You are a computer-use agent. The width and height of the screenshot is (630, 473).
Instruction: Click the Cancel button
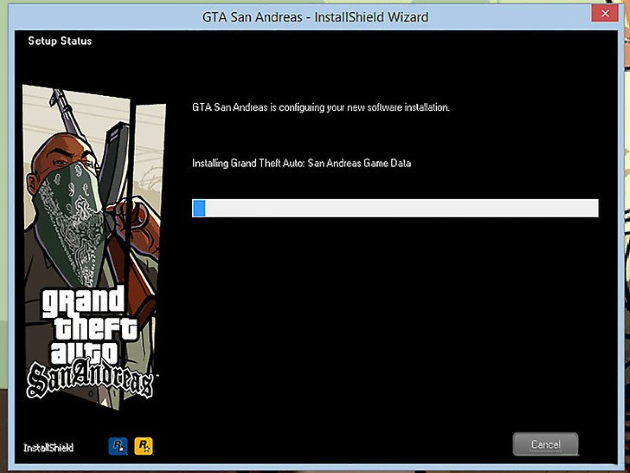tap(545, 444)
